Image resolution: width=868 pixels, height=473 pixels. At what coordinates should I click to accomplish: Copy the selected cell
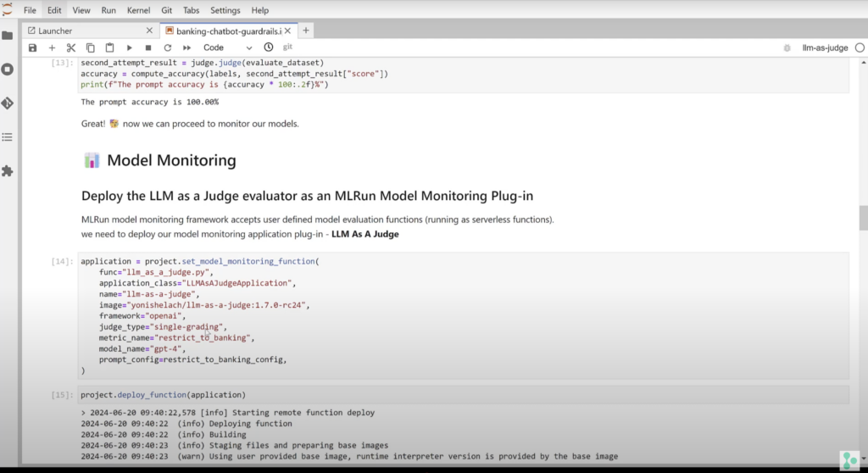[x=90, y=47]
